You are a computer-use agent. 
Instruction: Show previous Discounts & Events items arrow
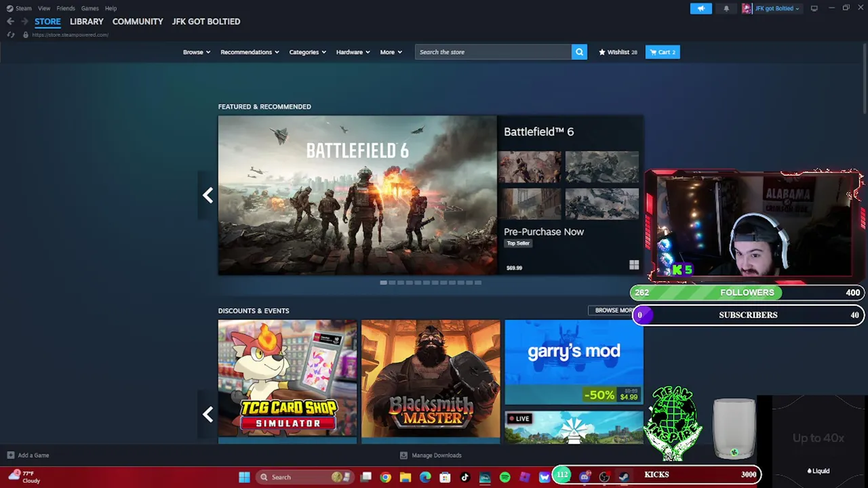208,414
